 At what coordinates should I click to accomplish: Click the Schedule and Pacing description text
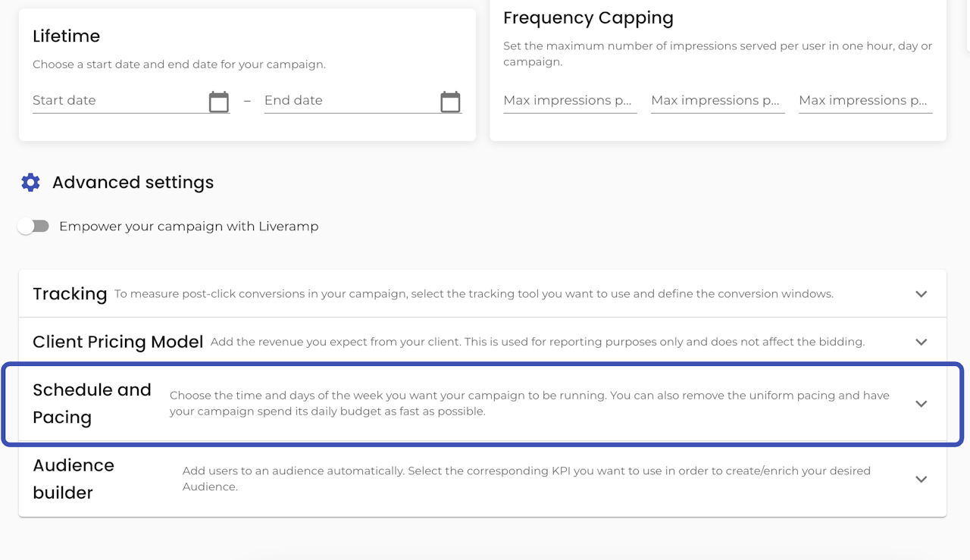pos(529,404)
